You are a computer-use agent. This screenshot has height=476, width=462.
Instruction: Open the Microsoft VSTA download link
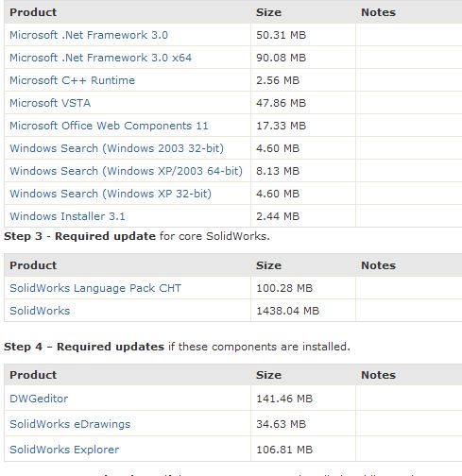(x=50, y=103)
